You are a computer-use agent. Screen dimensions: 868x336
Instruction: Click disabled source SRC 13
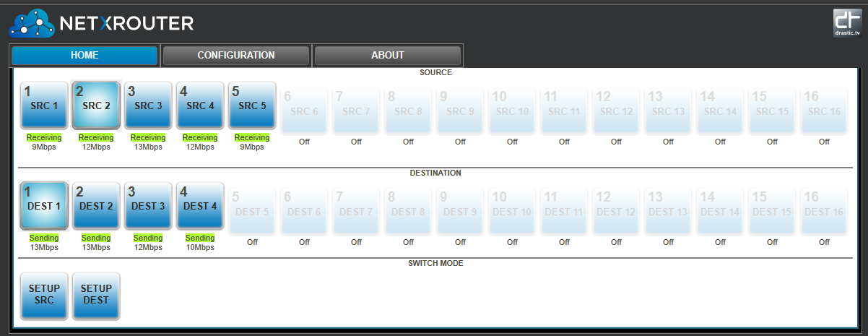pyautogui.click(x=668, y=111)
